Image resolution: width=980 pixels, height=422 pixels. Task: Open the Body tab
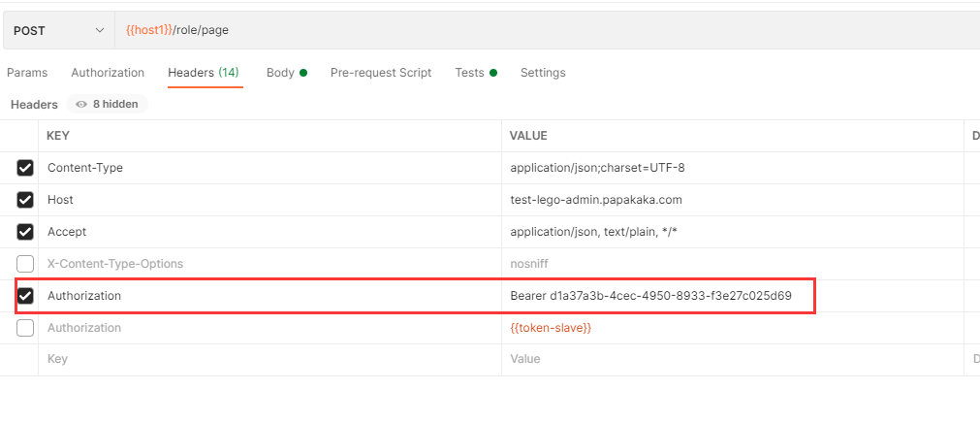pyautogui.click(x=286, y=73)
